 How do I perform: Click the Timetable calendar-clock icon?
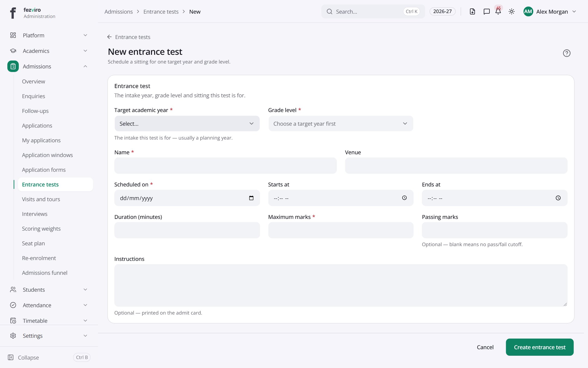(x=13, y=321)
